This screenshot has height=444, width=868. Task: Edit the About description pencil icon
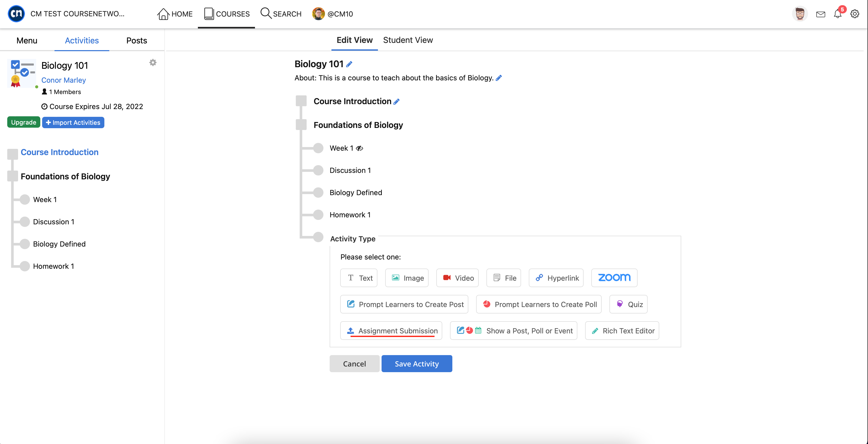[499, 78]
